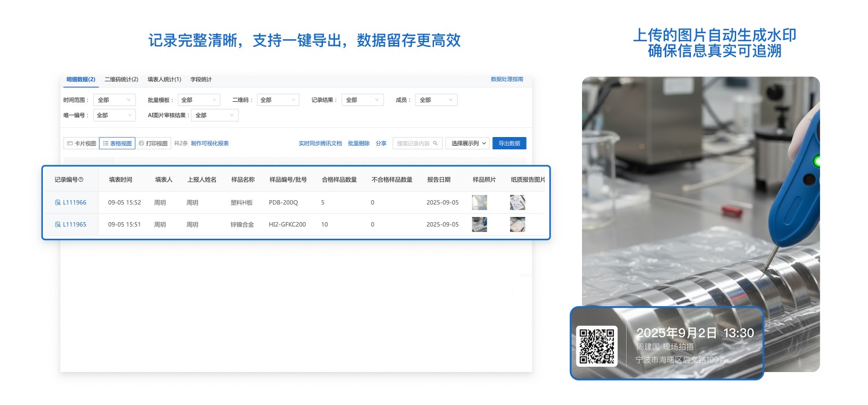Open 纸质报告图片 thumbnail for 塑料H板 row
The width and height of the screenshot is (868, 405).
point(517,203)
